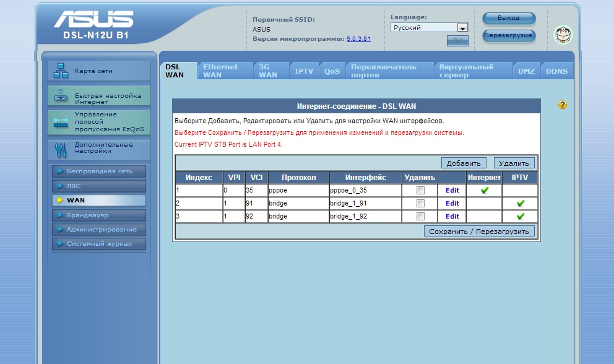Open the IPTV tab

tap(304, 71)
